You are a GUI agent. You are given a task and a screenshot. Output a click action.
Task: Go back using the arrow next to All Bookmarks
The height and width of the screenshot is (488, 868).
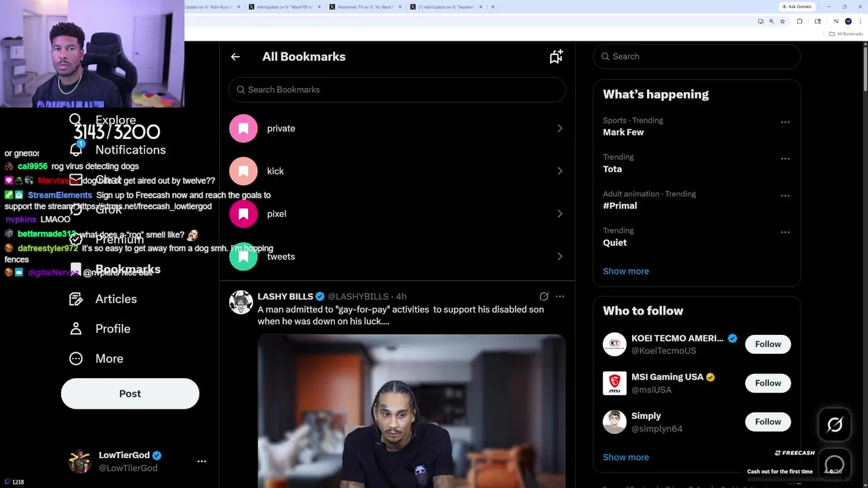click(x=235, y=57)
